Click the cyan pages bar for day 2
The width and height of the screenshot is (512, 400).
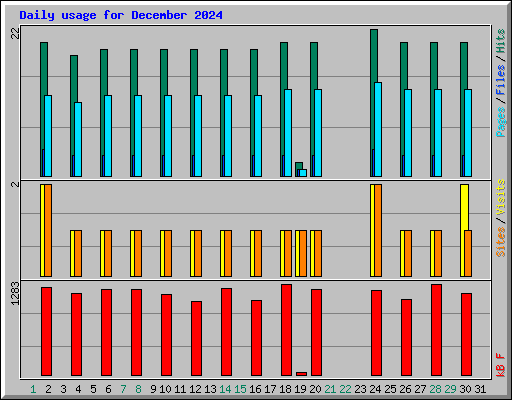click(x=48, y=136)
